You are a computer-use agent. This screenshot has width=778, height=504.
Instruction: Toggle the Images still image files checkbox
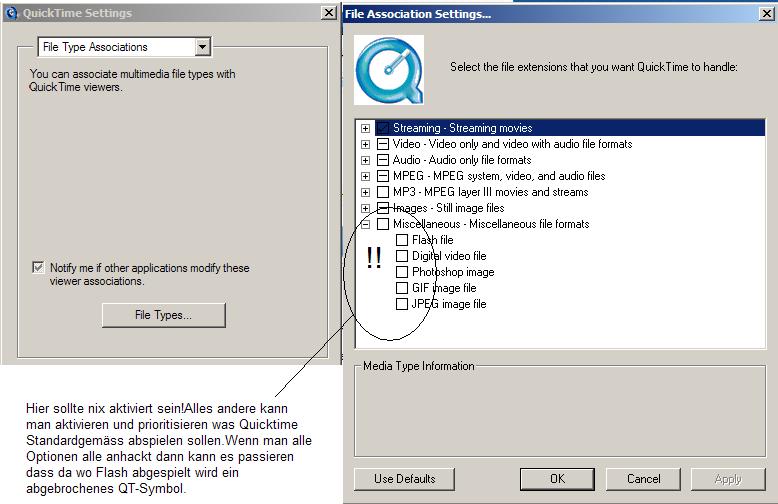click(383, 208)
